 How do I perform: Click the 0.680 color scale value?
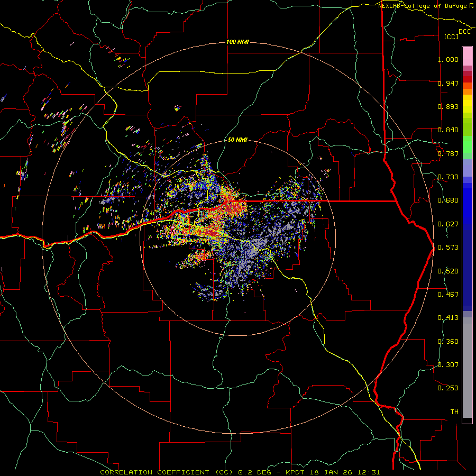pyautogui.click(x=448, y=200)
